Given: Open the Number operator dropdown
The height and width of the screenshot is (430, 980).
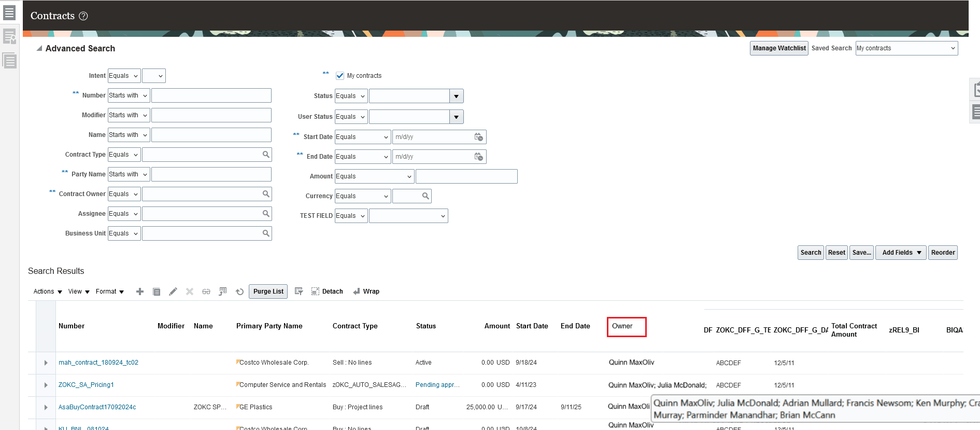Looking at the screenshot, I should click(x=129, y=95).
